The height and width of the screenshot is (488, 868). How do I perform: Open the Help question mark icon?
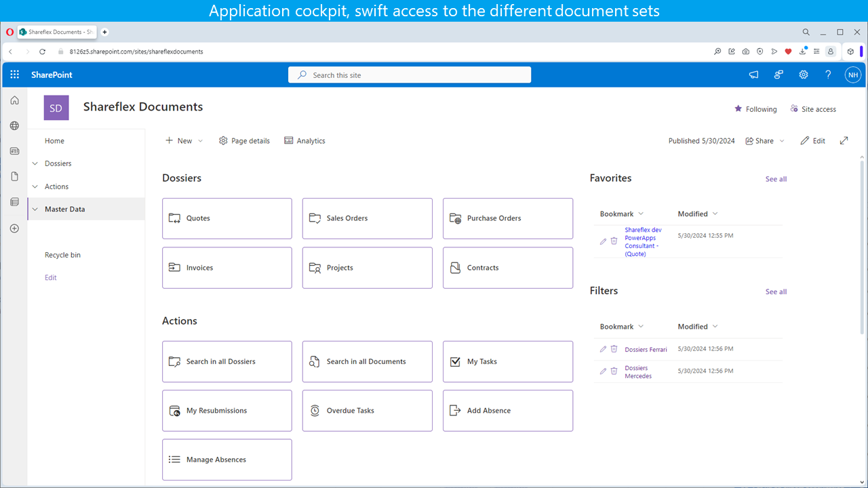(828, 75)
